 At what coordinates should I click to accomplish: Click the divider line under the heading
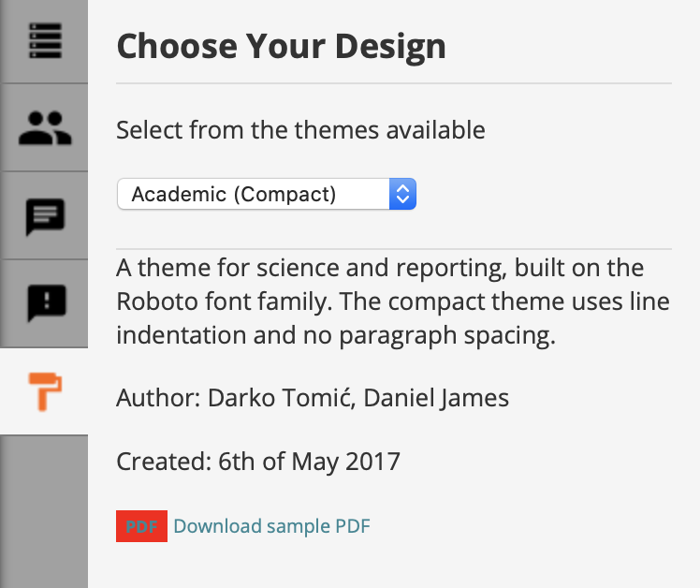[x=394, y=83]
